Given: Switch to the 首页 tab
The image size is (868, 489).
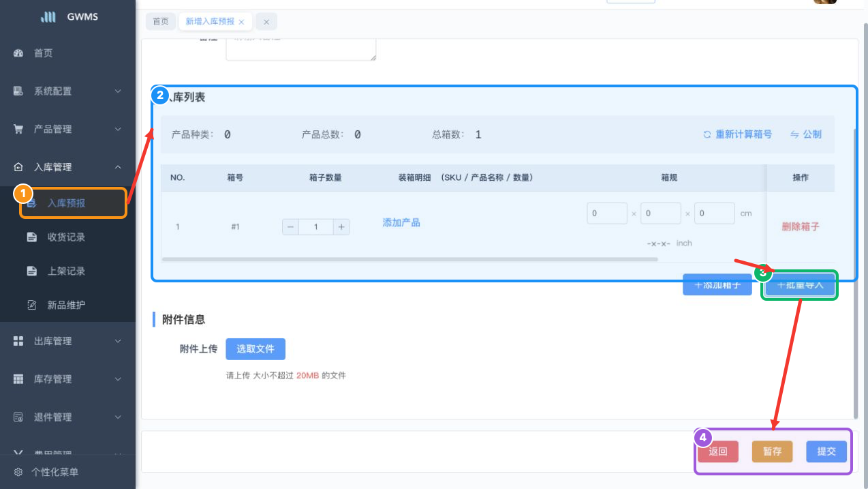Looking at the screenshot, I should pyautogui.click(x=161, y=22).
